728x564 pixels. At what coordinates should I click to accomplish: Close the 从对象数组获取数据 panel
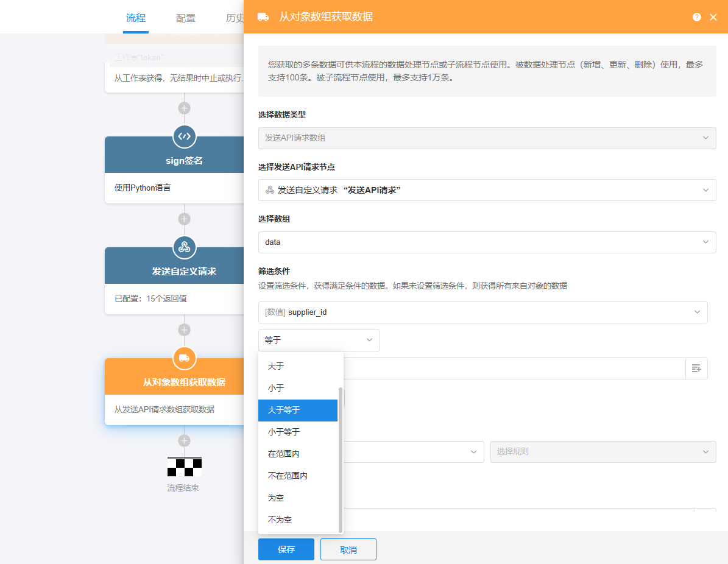tap(713, 17)
